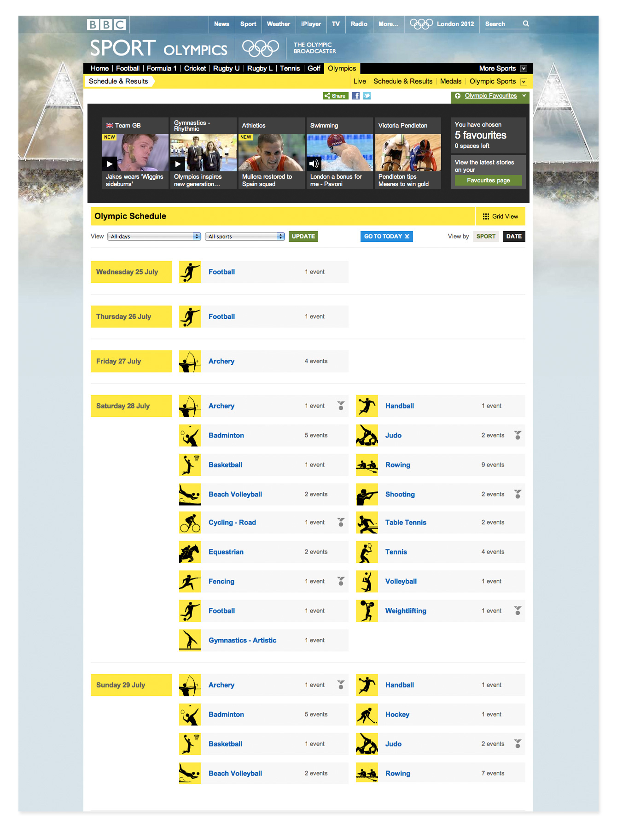Screen dimensions: 617x840
Task: Click the Archery icon for Friday 27 July
Action: point(190,361)
